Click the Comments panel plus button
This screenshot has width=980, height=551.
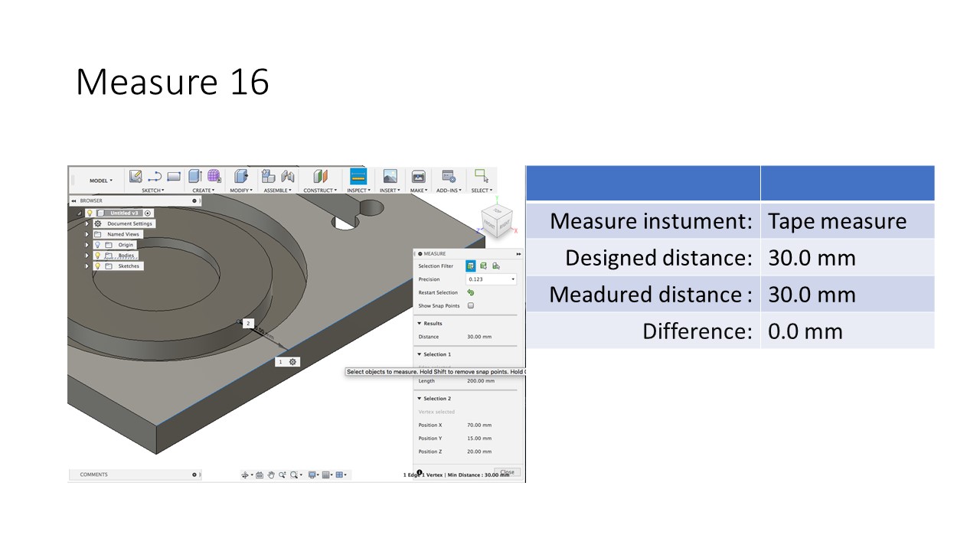194,474
